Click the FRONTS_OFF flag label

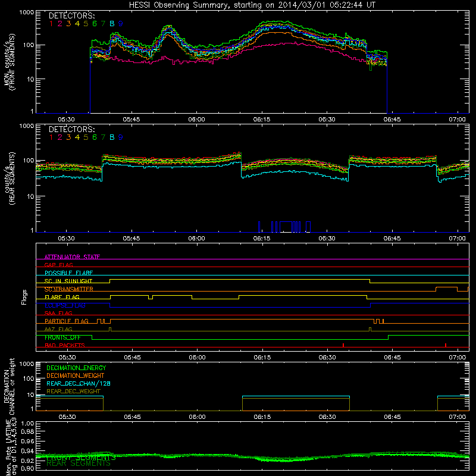point(62,337)
